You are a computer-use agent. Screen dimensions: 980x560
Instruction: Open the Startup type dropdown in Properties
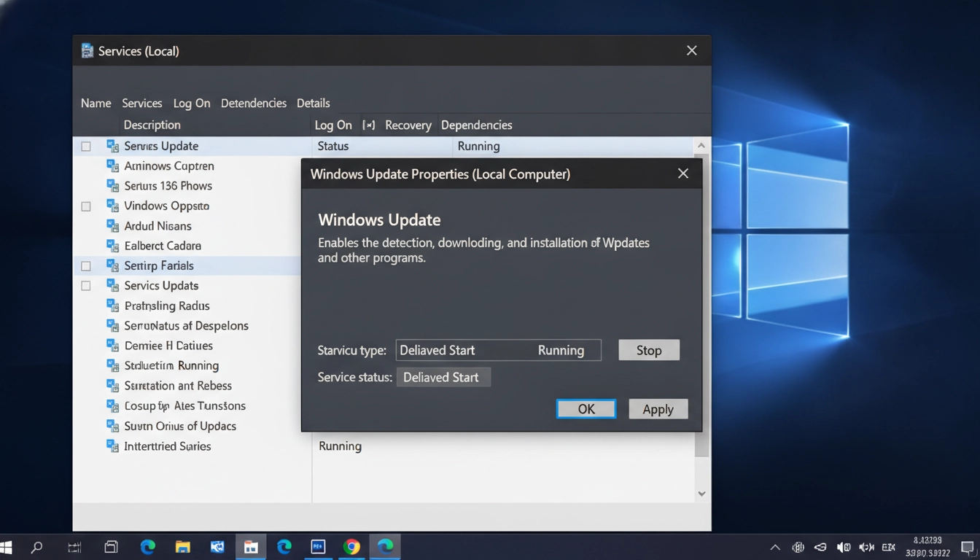click(x=499, y=350)
